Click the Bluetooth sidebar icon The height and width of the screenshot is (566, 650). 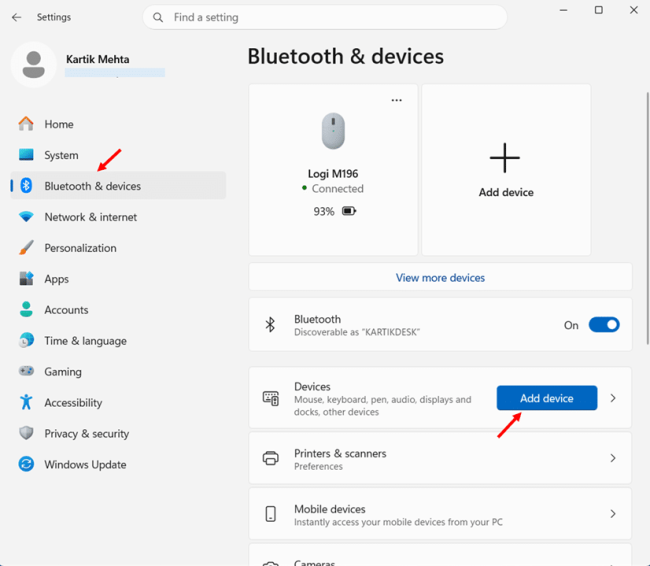coord(26,185)
